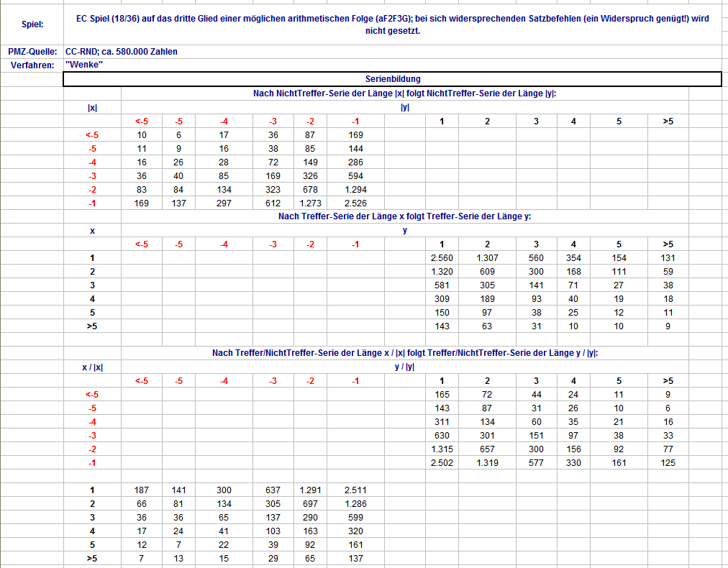Click heading starting 'Nach Treffer/NichtTreffer-Serie der Länge x / |x|'
The width and height of the screenshot is (728, 568).
404,353
